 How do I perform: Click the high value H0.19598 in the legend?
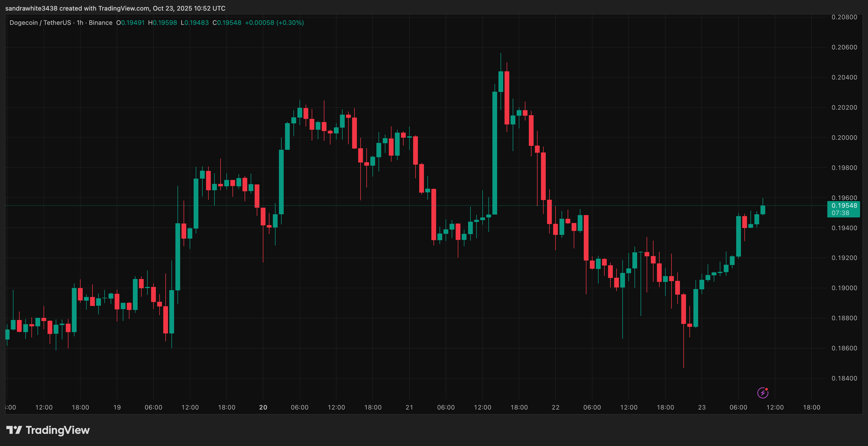click(162, 22)
